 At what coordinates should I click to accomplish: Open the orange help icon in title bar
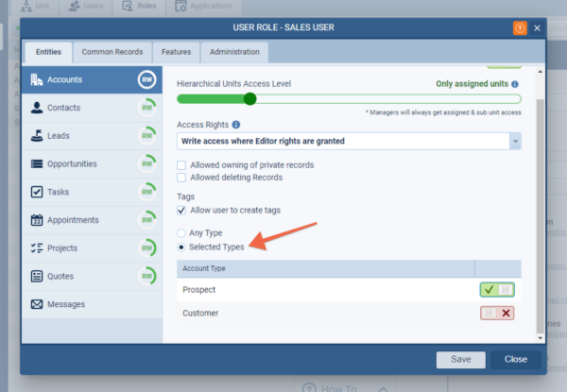520,28
